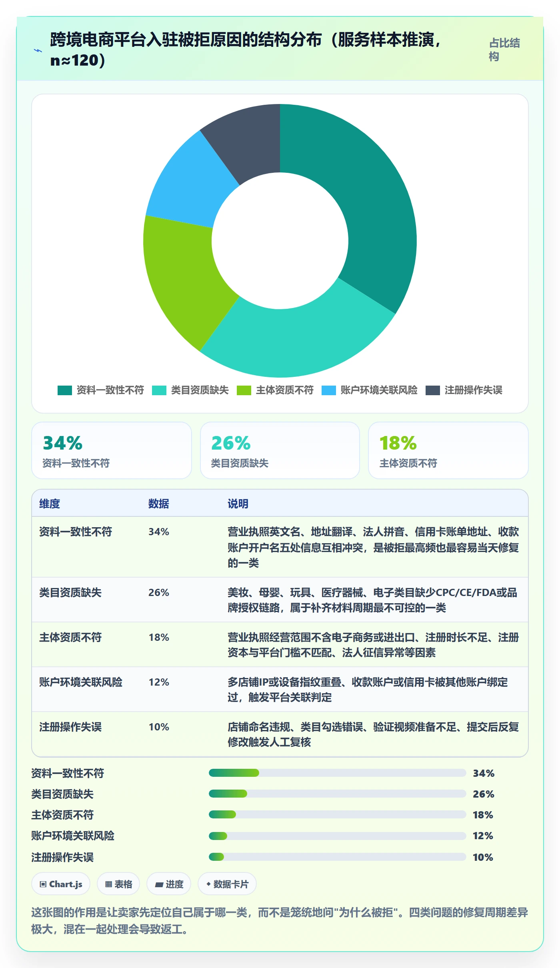This screenshot has height=968, width=560.
Task: Click the bar icon in the 进度 chip
Action: click(x=159, y=884)
